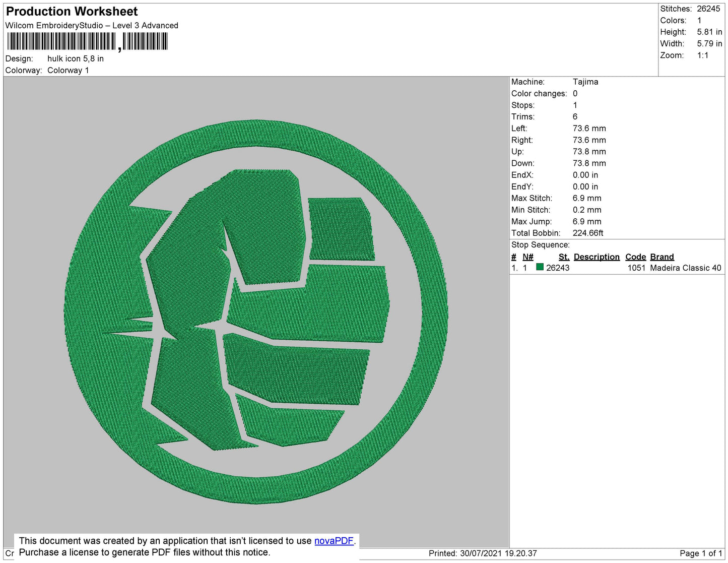This screenshot has height=563, width=728.
Task: Click the green thread color swatch
Action: (540, 267)
